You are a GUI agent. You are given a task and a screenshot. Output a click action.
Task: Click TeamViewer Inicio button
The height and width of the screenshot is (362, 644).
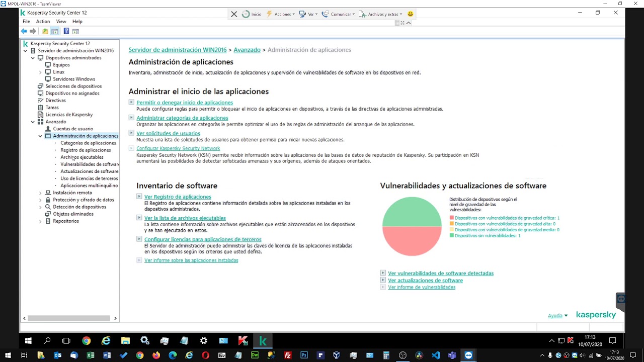coord(252,14)
